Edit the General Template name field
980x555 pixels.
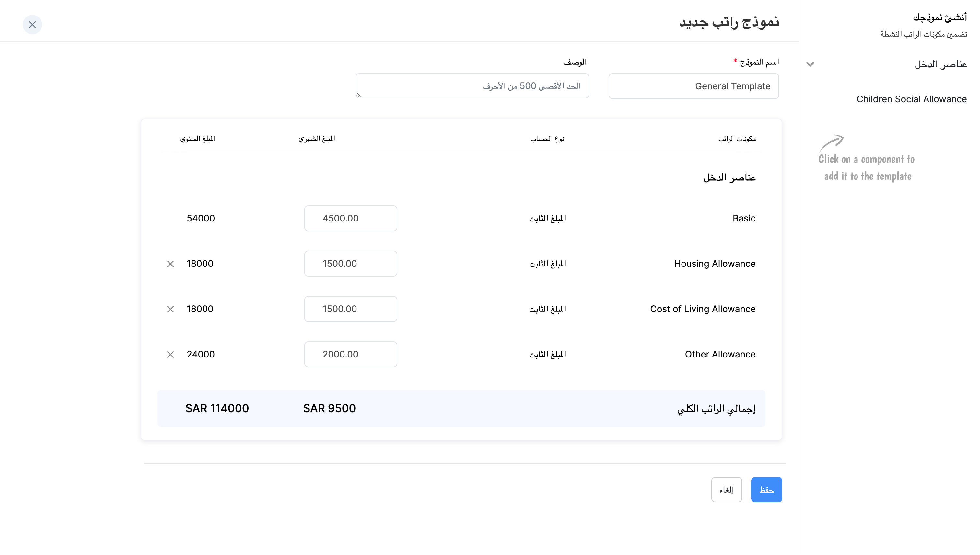click(x=694, y=86)
